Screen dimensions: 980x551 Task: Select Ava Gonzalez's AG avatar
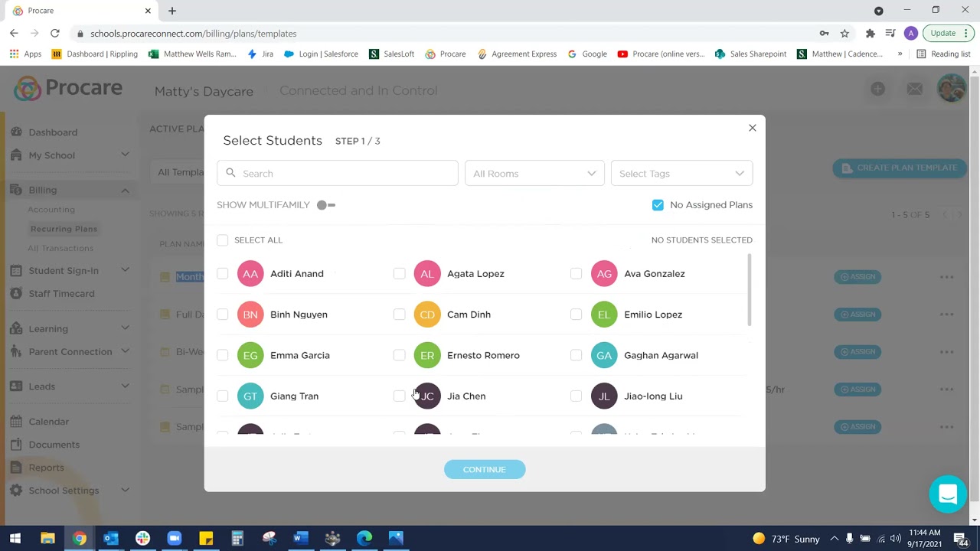click(604, 273)
